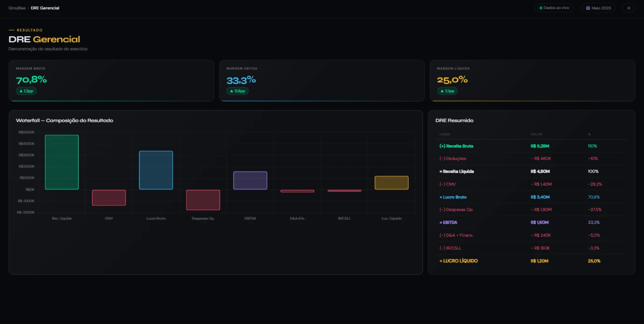Click the red CMV waterfall bar
This screenshot has height=324, width=644.
pyautogui.click(x=109, y=198)
